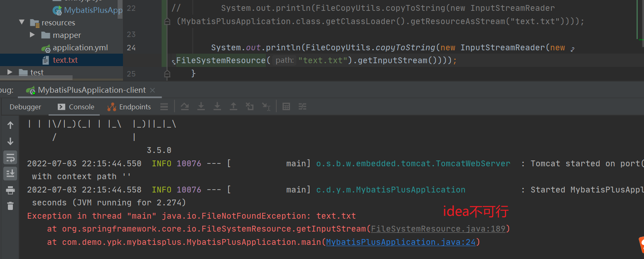Switch to the Console tab
Screen dimensions: 644x259
(x=76, y=107)
